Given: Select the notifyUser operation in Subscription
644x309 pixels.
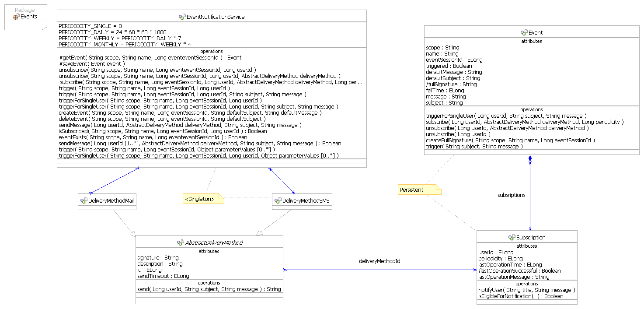Looking at the screenshot, I should click(526, 290).
